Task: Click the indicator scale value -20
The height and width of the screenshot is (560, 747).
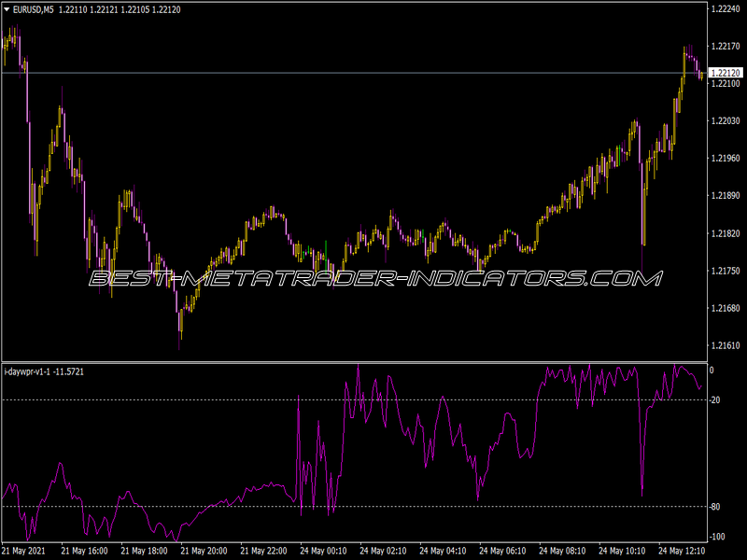Action: [714, 400]
